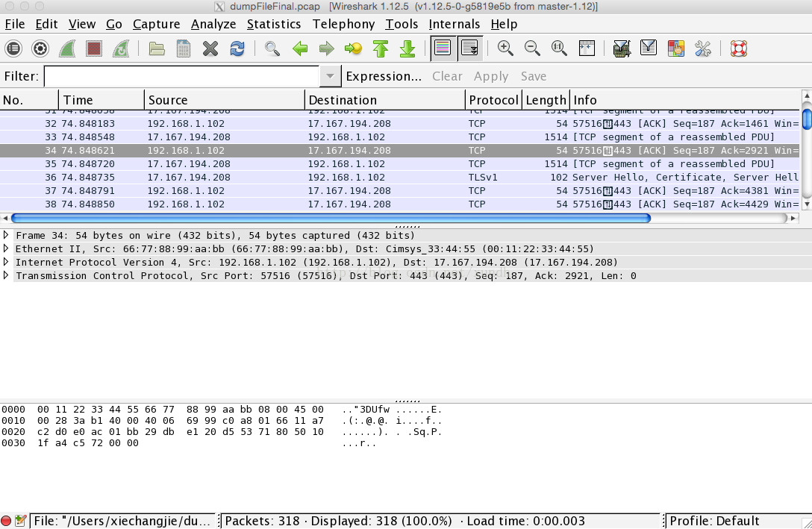The height and width of the screenshot is (529, 812).
Task: Open the capture interfaces list icon
Action: click(x=13, y=48)
